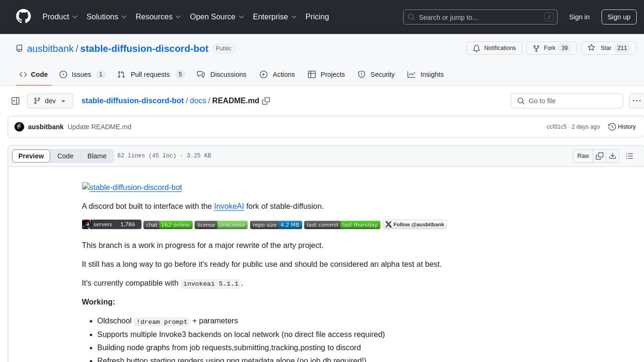
Task: Open the GitHub home logo
Action: point(23,17)
